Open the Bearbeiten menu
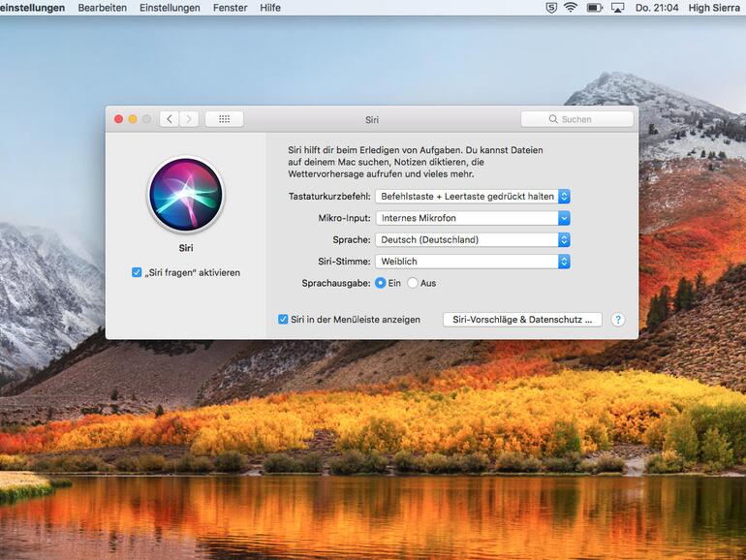The width and height of the screenshot is (746, 560). tap(102, 8)
